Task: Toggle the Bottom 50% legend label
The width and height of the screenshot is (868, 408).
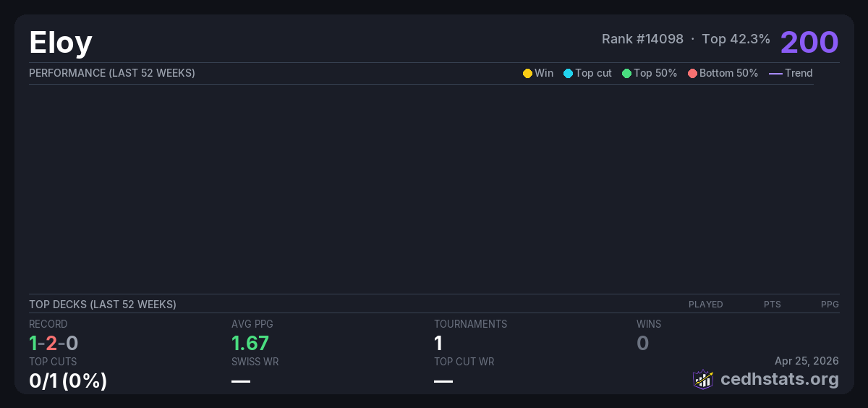Action: coord(728,73)
